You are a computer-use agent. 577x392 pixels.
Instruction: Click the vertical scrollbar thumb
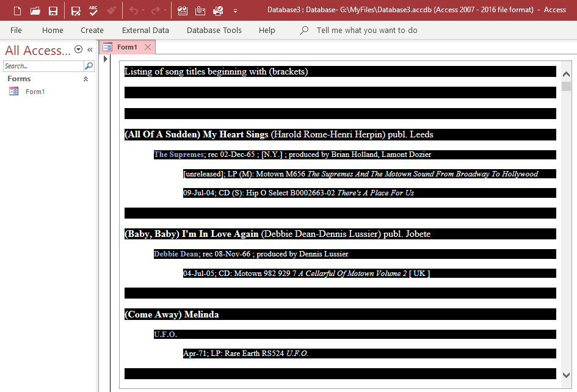(567, 86)
